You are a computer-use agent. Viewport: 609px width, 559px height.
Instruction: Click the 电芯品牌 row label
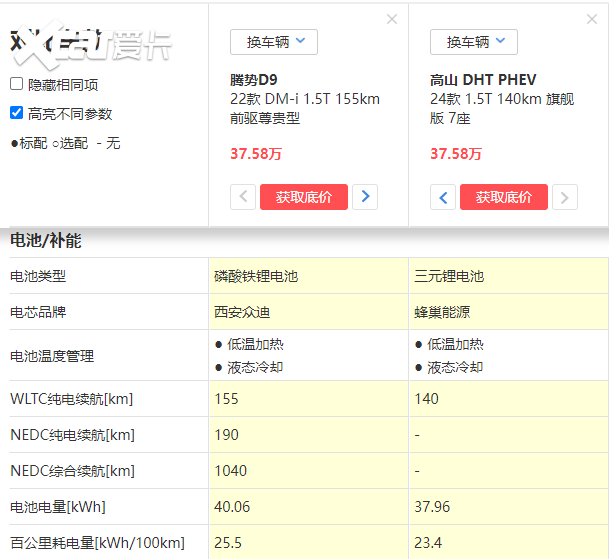coord(38,312)
